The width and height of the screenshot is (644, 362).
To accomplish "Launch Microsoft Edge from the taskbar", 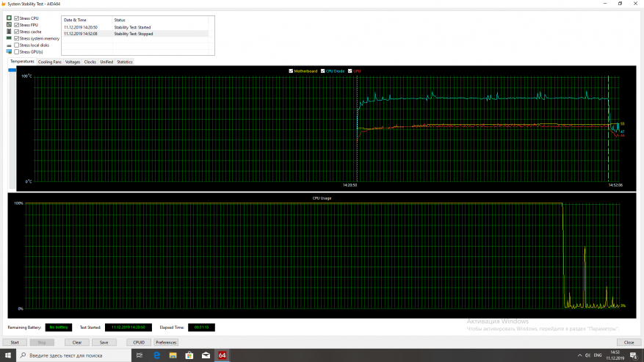I will tap(156, 355).
